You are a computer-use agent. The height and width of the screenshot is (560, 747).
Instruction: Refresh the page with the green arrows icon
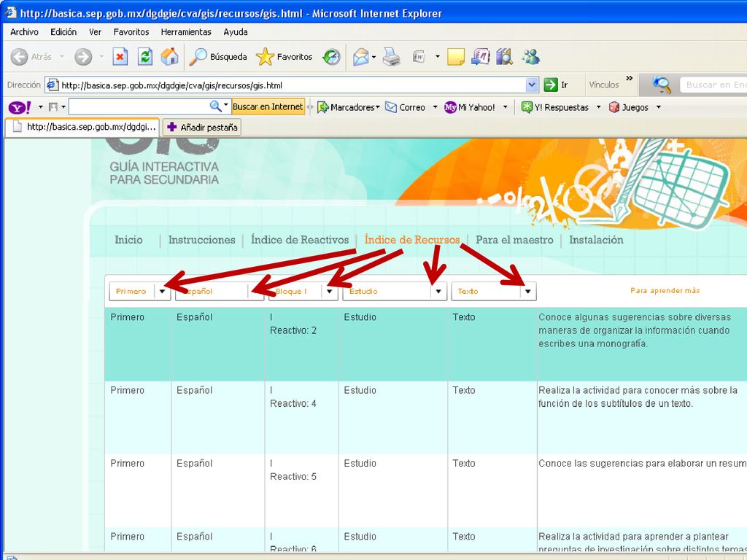(x=145, y=57)
